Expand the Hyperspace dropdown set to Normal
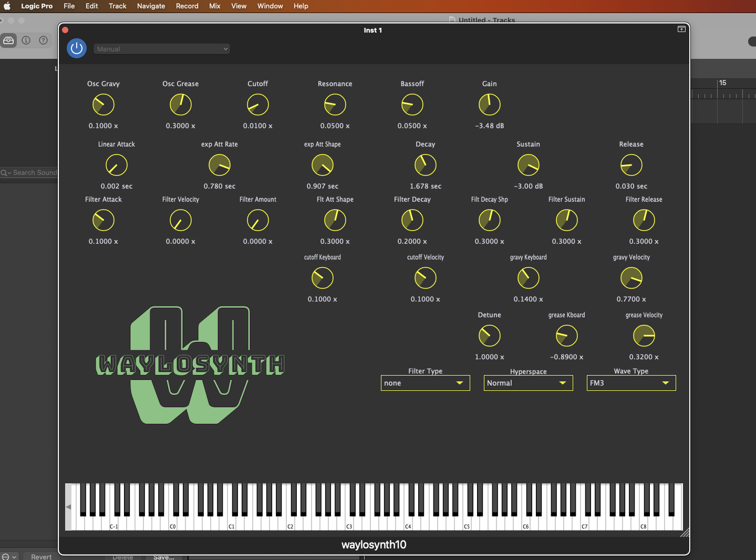The width and height of the screenshot is (756, 560). 529,383
